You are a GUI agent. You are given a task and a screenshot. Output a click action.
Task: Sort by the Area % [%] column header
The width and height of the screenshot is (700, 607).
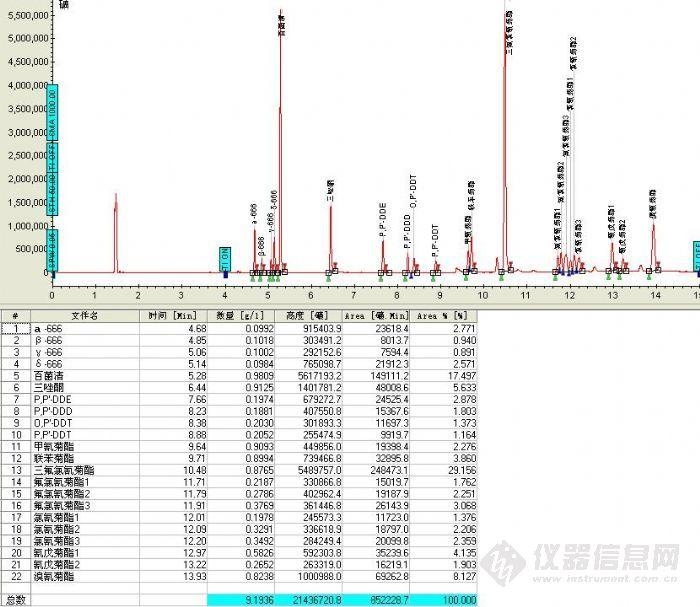(x=439, y=314)
